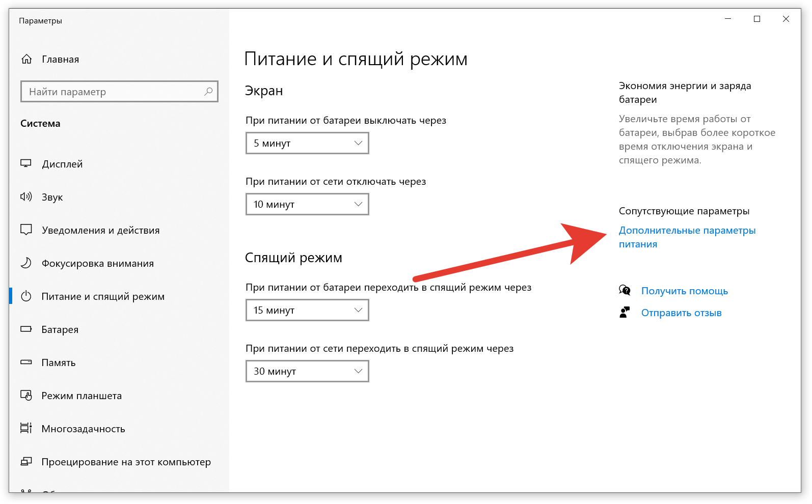Click the Режим планшета icon

[26, 396]
